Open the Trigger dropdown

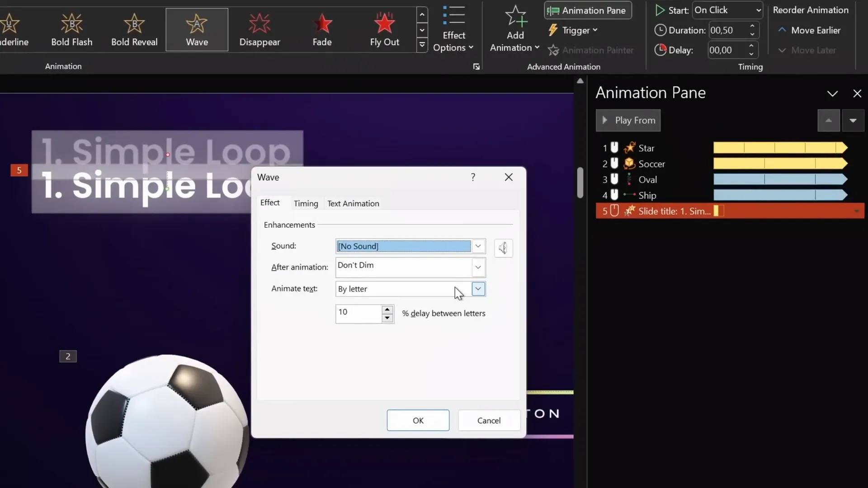573,30
